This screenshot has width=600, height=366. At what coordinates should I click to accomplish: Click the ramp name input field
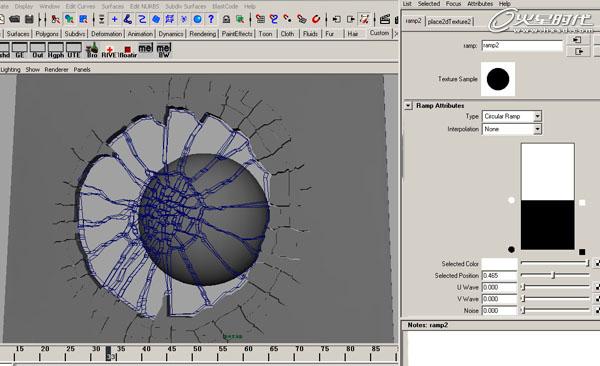click(x=522, y=46)
